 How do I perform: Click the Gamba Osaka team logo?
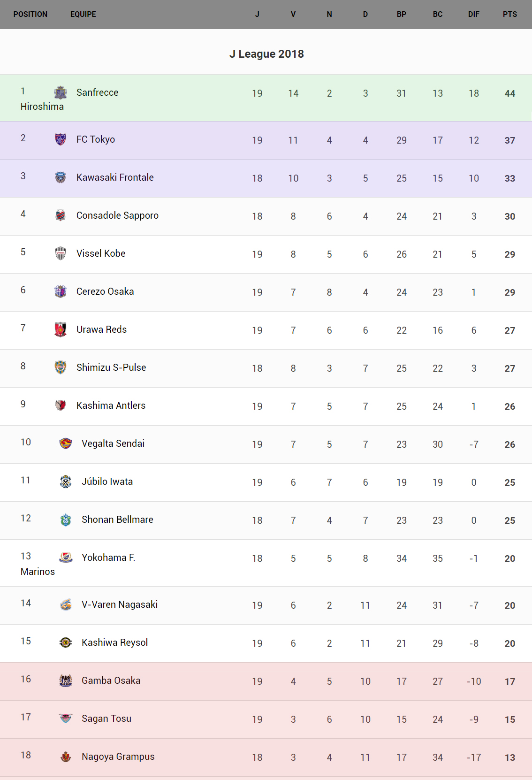[x=66, y=681]
